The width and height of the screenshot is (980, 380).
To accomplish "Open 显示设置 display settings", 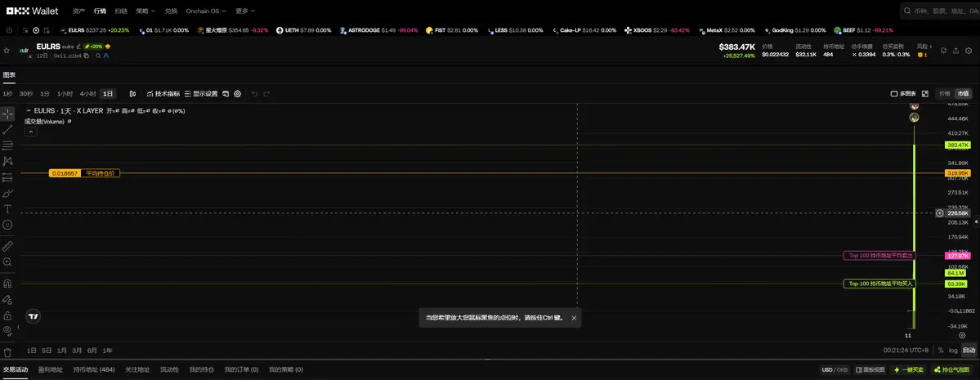I will [x=201, y=94].
